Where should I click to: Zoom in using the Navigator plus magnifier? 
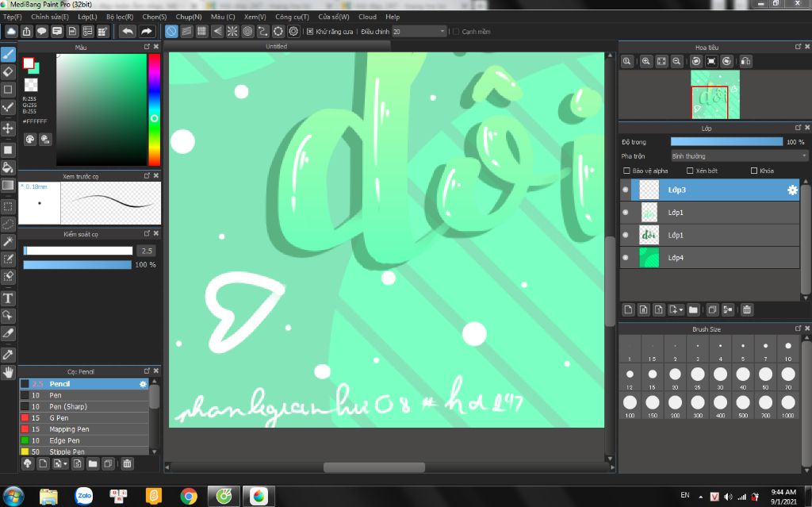(645, 61)
